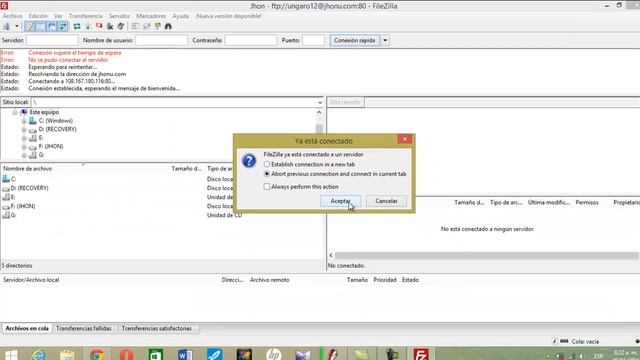Expand the D: (RECOVERY) tree node

pyautogui.click(x=24, y=130)
